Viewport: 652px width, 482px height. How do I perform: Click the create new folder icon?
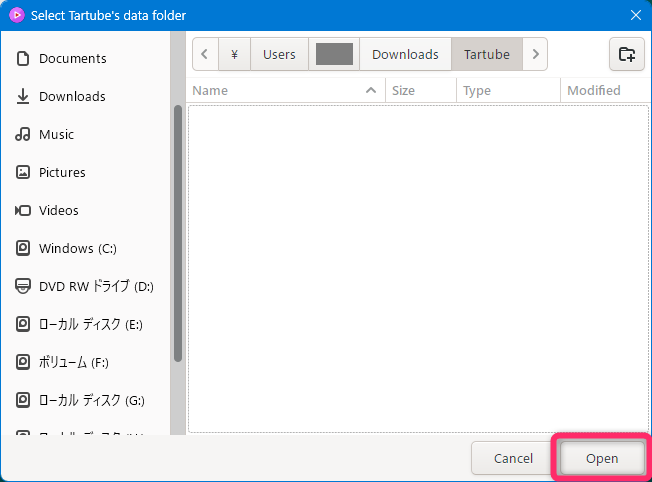point(627,55)
